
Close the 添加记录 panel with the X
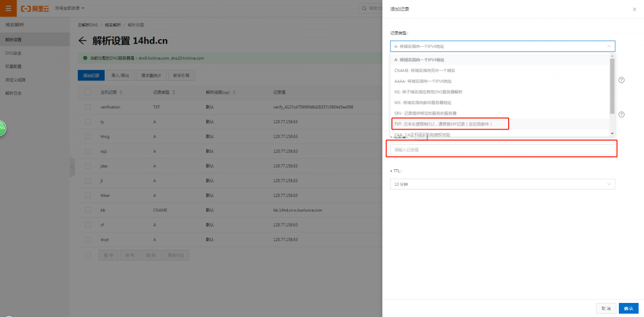pos(634,9)
